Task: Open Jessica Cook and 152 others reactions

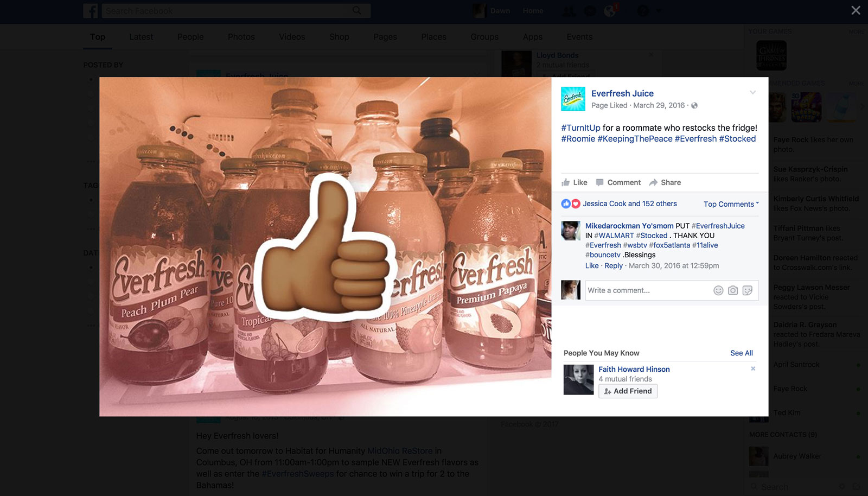Action: (x=629, y=204)
